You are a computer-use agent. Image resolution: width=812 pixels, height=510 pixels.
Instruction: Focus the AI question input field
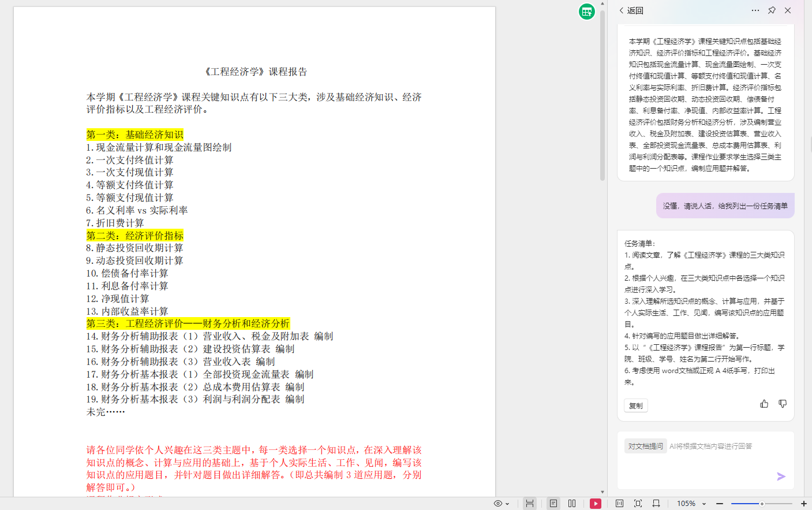706,460
